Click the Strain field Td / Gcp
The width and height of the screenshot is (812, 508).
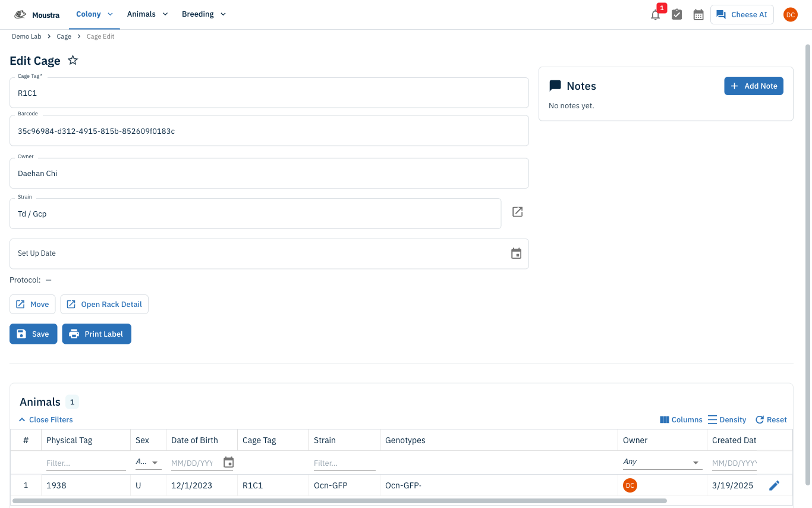pos(255,214)
